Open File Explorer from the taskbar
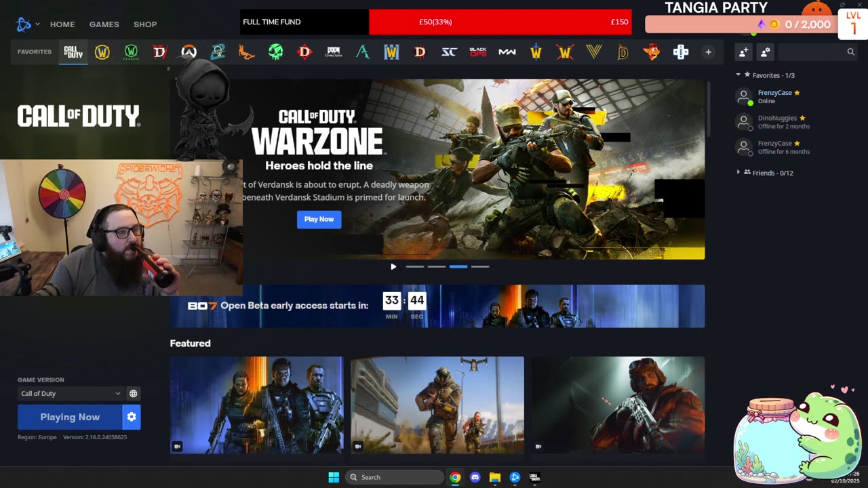868x488 pixels. (x=495, y=477)
